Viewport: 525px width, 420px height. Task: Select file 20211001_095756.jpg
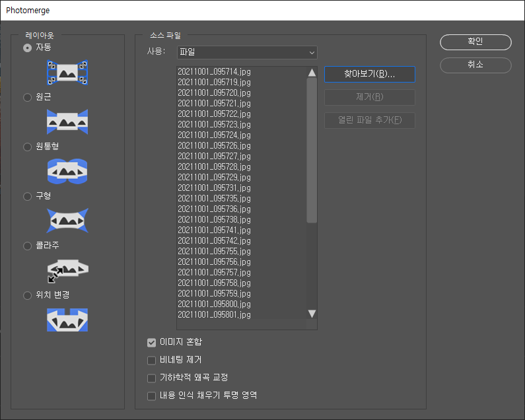pyautogui.click(x=214, y=262)
